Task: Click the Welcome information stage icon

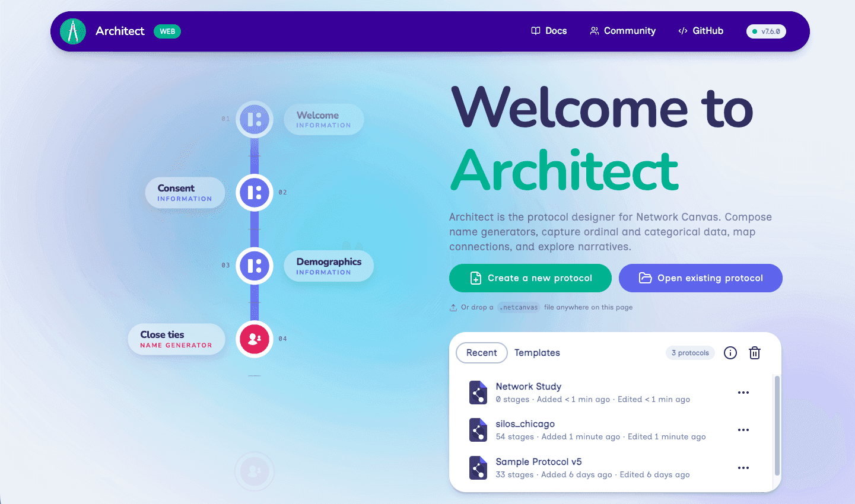Action: pyautogui.click(x=255, y=119)
